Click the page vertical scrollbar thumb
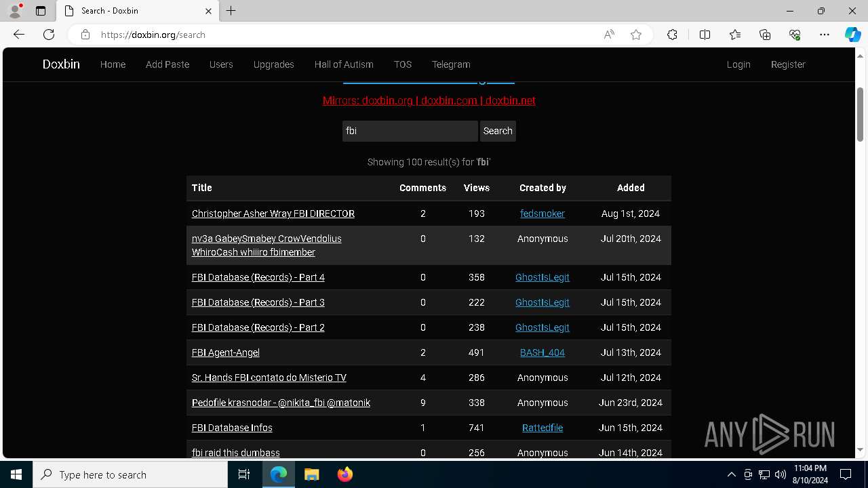Viewport: 868px width, 488px height. click(861, 115)
